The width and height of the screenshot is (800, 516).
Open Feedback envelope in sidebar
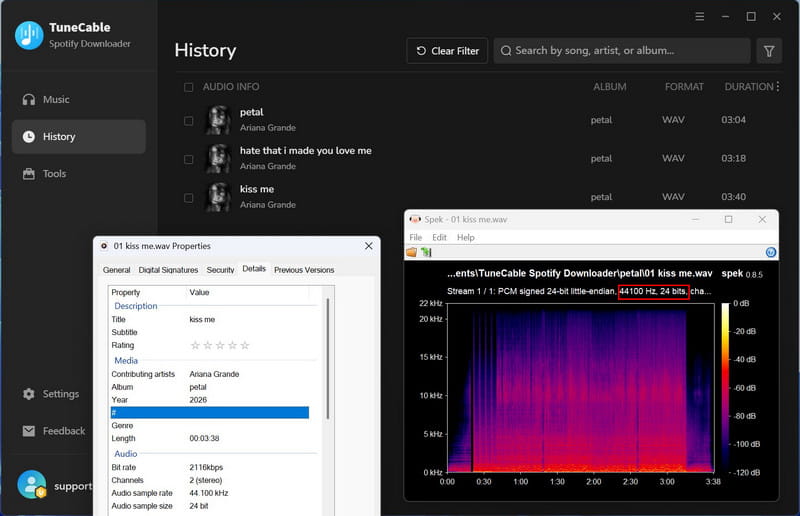tap(29, 431)
